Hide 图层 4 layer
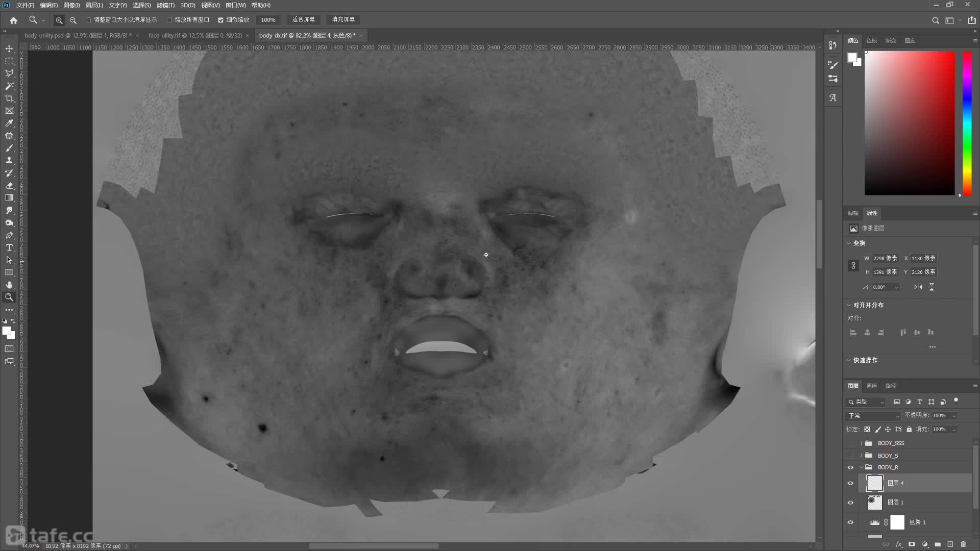 pyautogui.click(x=850, y=483)
